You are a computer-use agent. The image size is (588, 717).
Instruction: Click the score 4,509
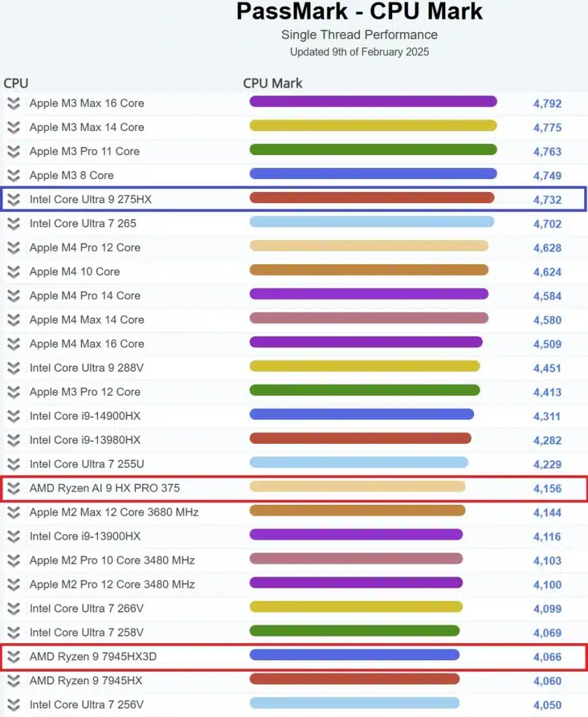tap(547, 344)
